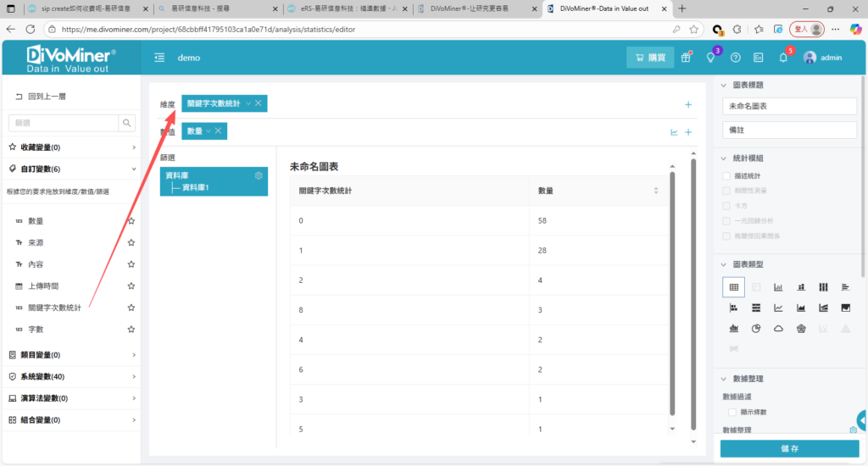This screenshot has width=868, height=466.
Task: Open the 資料庫 filter settings gear
Action: tap(259, 175)
